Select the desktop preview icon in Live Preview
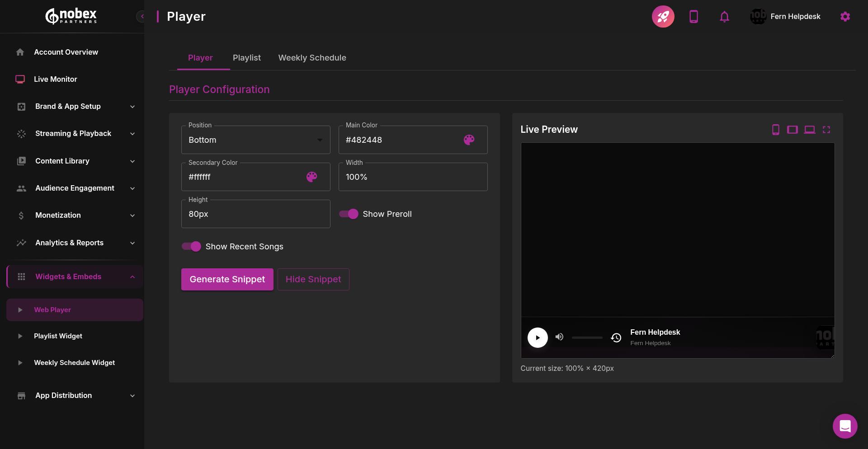This screenshot has width=868, height=449. (810, 130)
